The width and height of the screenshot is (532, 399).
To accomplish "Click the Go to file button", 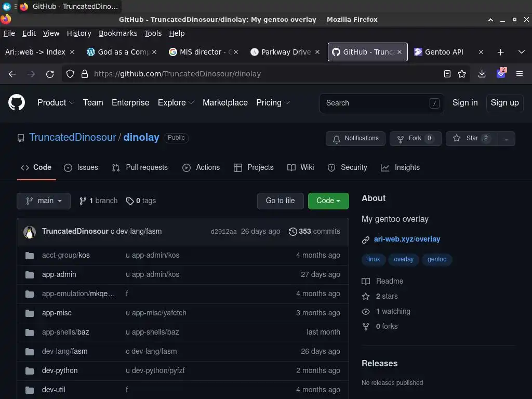I will coord(280,201).
